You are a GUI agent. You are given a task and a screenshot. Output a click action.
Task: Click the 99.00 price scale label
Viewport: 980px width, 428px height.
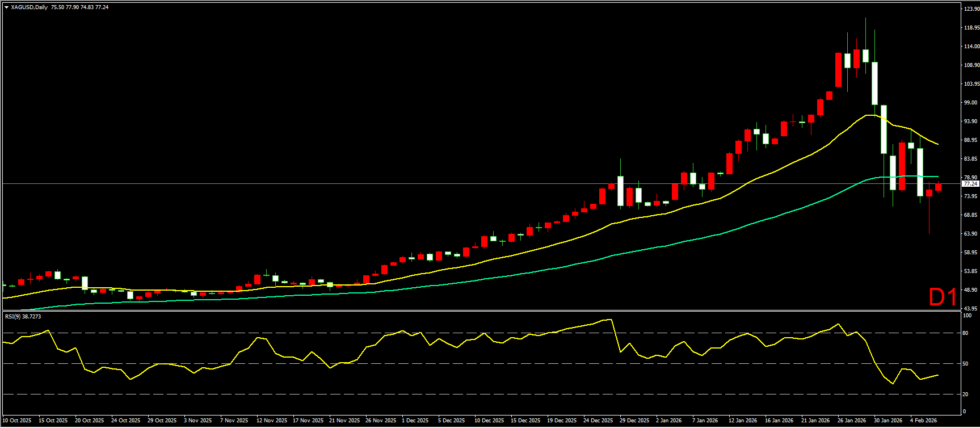tap(970, 103)
